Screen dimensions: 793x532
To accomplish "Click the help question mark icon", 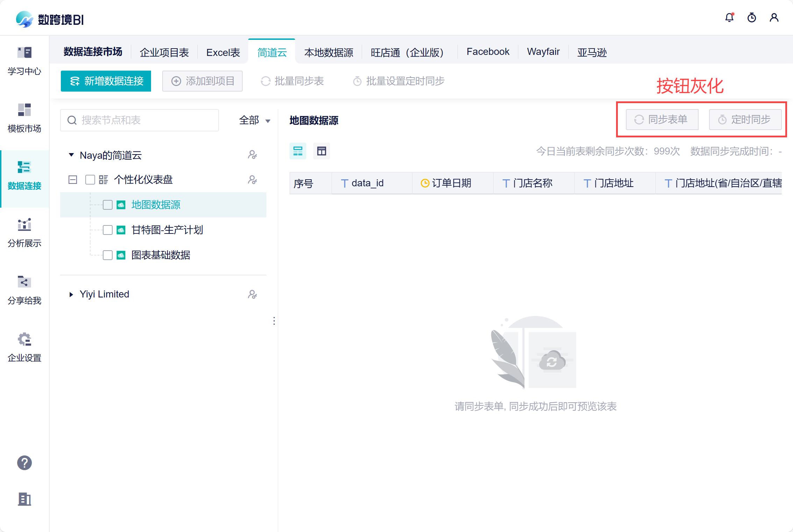I will 24,463.
